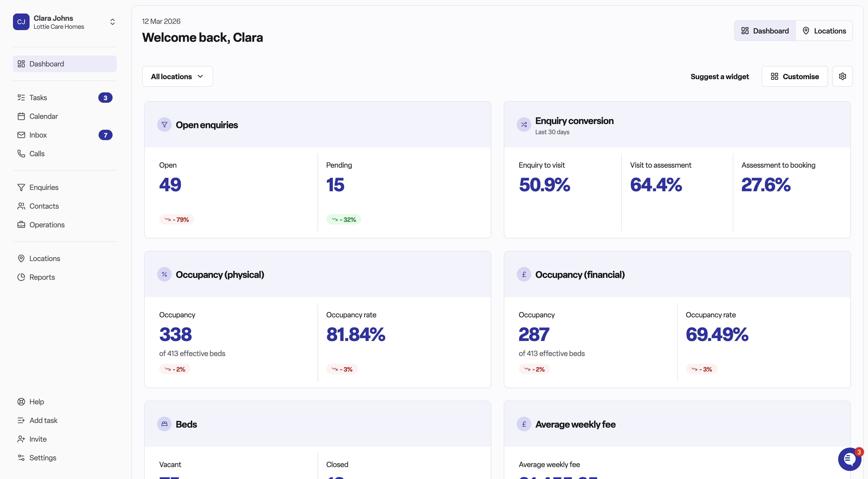Click the physical Occupancy value 338
868x479 pixels.
point(176,334)
